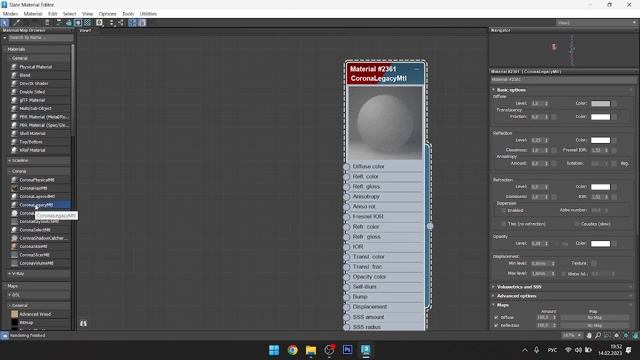This screenshot has width=640, height=360.
Task: Check Caustics (slow) option
Action: (577, 224)
